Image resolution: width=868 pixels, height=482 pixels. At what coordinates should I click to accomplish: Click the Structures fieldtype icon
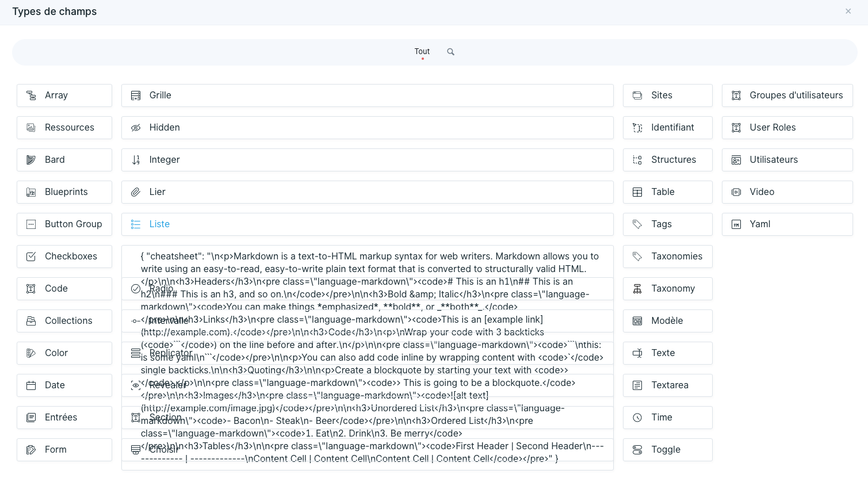pos(637,160)
